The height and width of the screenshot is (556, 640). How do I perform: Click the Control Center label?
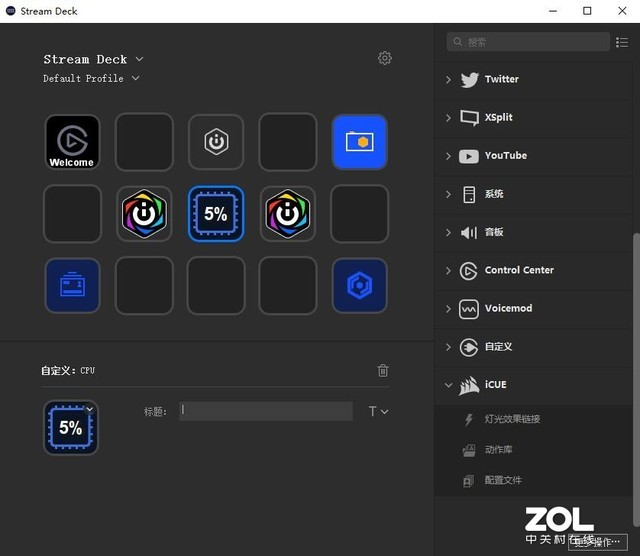coord(519,270)
